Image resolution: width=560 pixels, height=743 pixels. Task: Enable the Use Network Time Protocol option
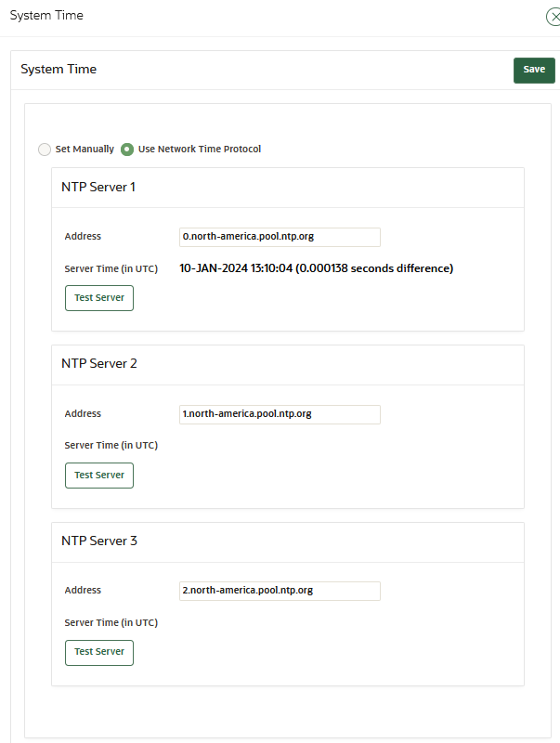coord(126,149)
